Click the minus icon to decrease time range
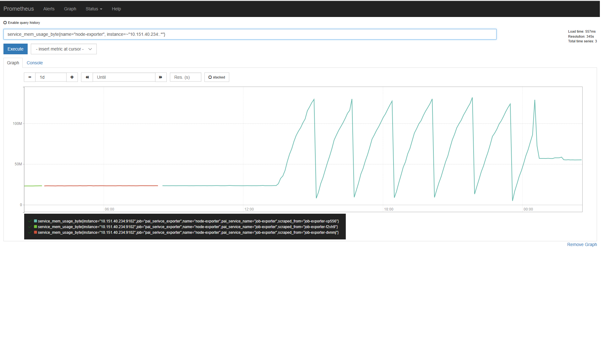Image resolution: width=603 pixels, height=364 pixels. coord(30,77)
